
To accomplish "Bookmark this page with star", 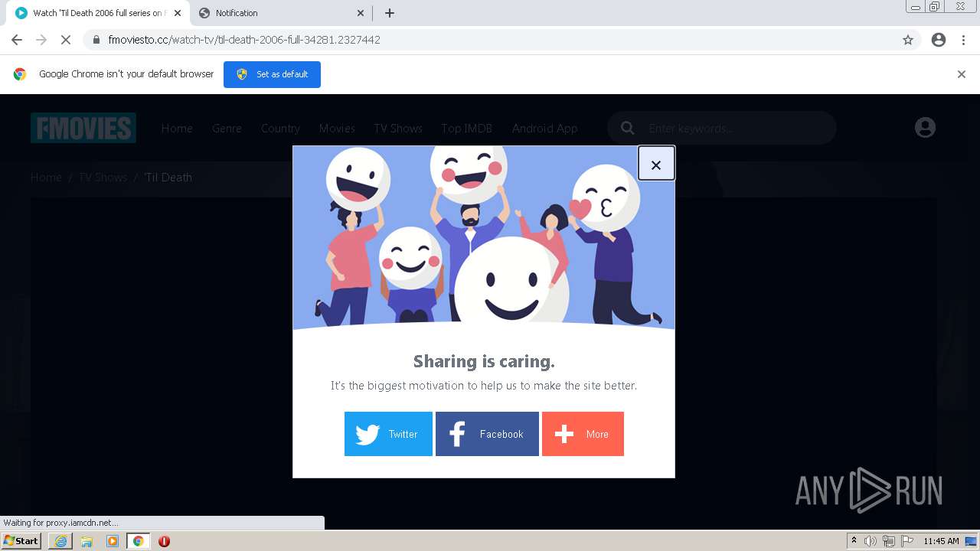I will coord(908,40).
